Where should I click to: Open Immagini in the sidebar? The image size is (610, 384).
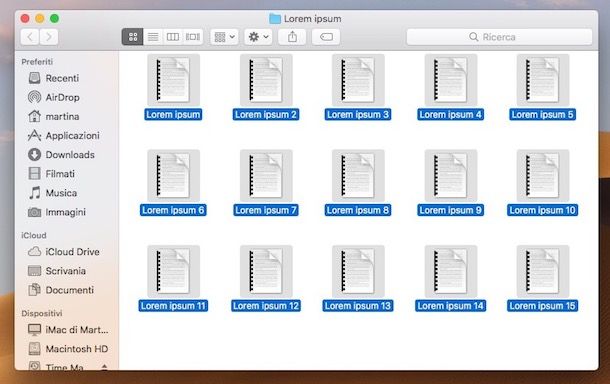point(57,212)
